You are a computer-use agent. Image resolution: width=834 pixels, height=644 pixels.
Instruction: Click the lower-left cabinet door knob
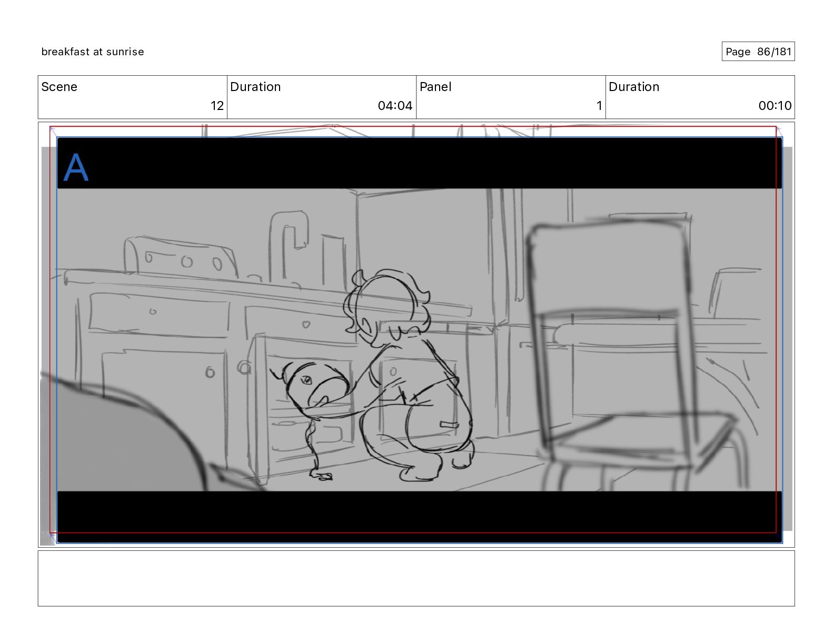tap(210, 373)
